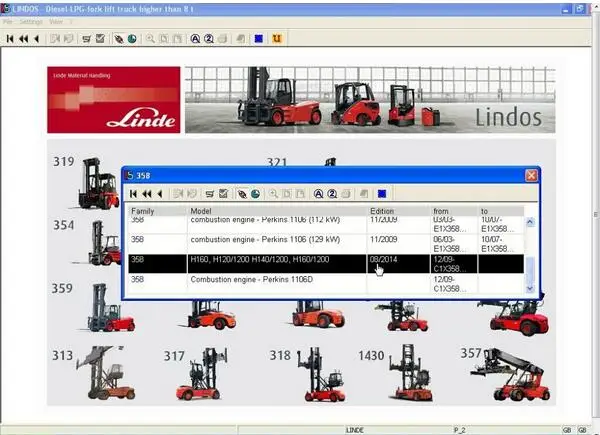Sort by the Model column header
The image size is (600, 435).
[277, 211]
